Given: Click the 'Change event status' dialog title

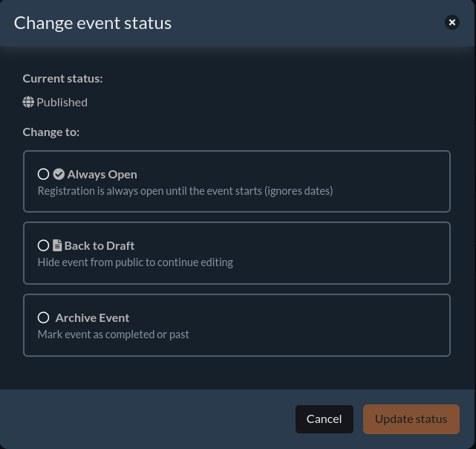Looking at the screenshot, I should pyautogui.click(x=93, y=23).
